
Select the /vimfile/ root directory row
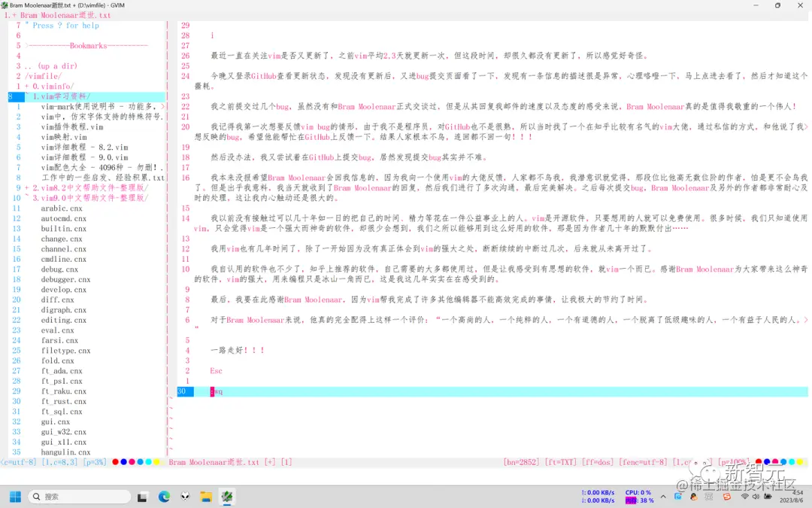pyautogui.click(x=43, y=76)
